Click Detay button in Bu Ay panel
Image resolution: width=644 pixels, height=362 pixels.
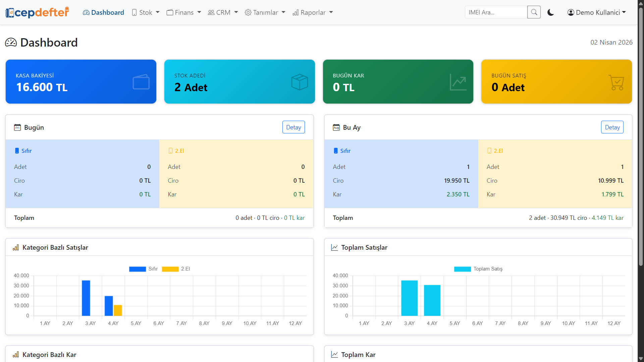pyautogui.click(x=612, y=127)
